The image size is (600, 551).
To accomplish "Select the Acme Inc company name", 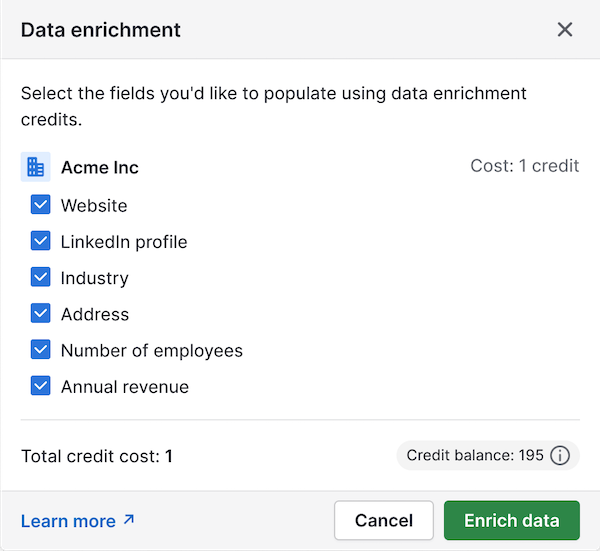I will pos(99,167).
